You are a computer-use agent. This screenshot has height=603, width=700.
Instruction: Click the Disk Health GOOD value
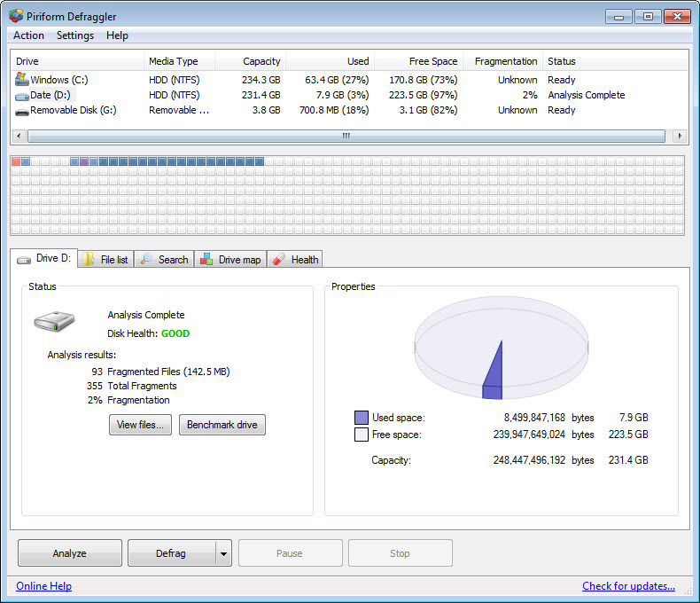coord(175,333)
